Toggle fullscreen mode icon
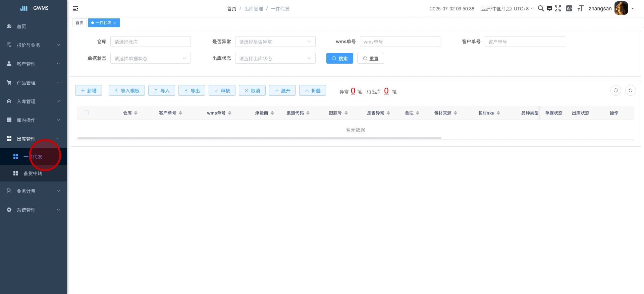 click(558, 9)
